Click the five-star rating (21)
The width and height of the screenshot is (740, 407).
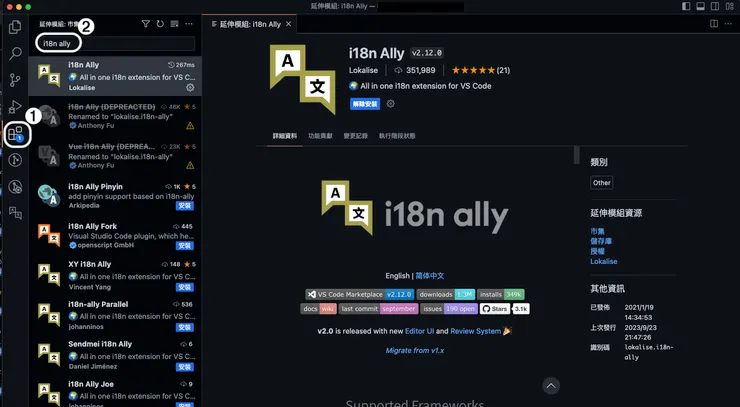coord(480,70)
